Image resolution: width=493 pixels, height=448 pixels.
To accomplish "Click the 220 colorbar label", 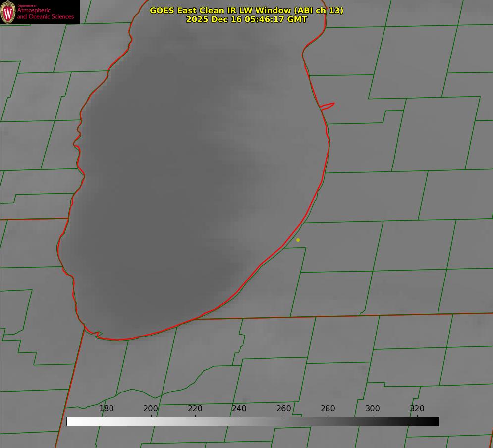I will coord(195,408).
